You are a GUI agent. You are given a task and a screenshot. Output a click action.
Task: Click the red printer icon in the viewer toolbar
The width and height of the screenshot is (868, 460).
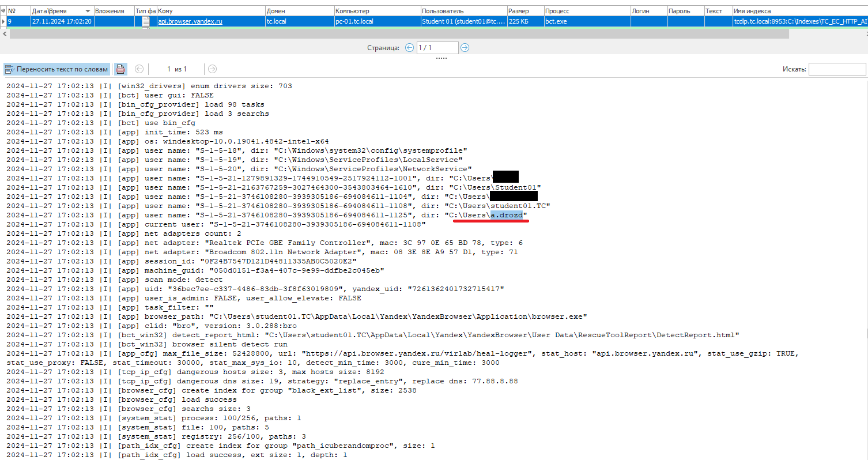120,69
